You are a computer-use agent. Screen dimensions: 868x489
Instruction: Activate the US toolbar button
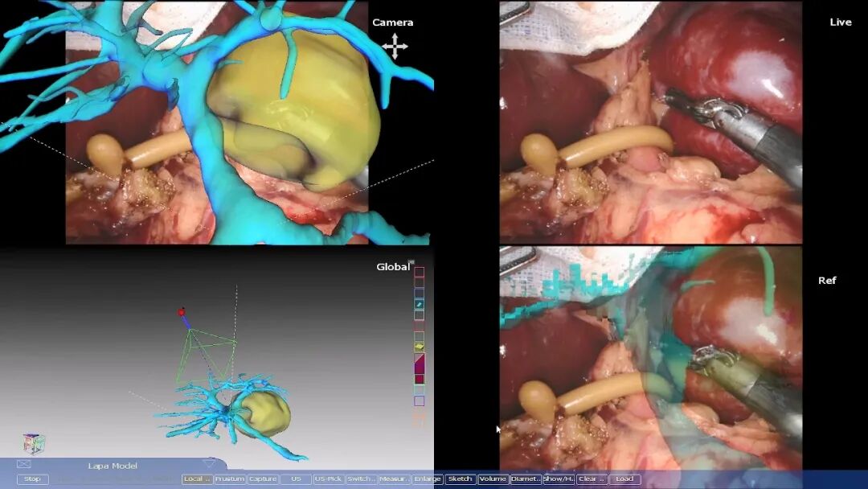(x=296, y=479)
